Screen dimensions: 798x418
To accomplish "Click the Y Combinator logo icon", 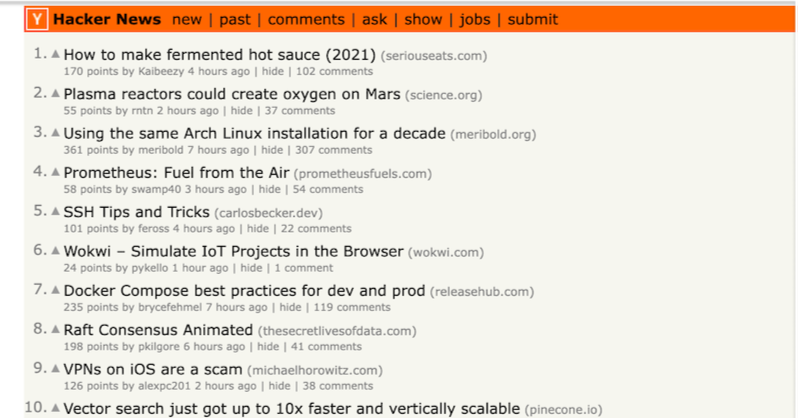I will tap(37, 19).
